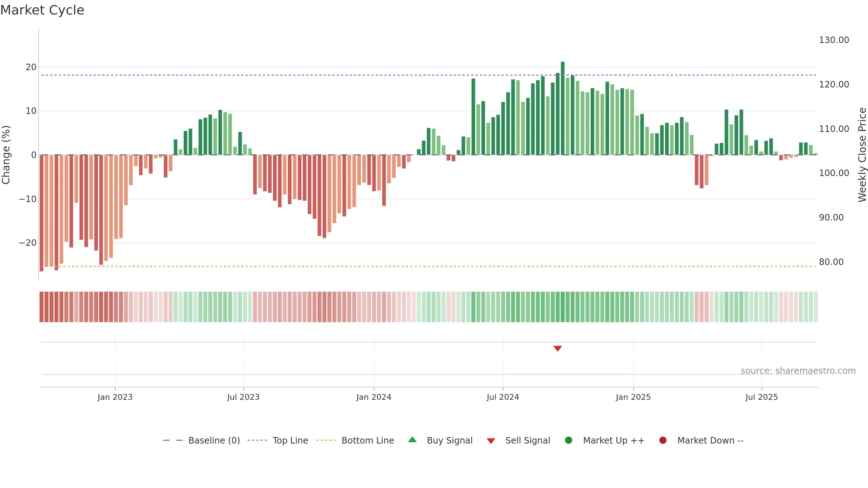Click the green Buy Signal triangle icon
The width and height of the screenshot is (868, 488).
[x=412, y=440]
